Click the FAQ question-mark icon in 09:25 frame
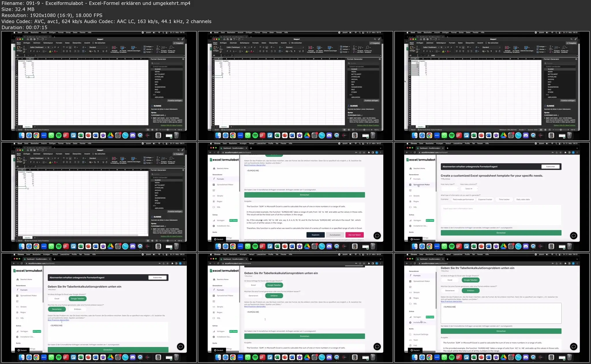This screenshot has height=364, width=591. click(x=410, y=346)
